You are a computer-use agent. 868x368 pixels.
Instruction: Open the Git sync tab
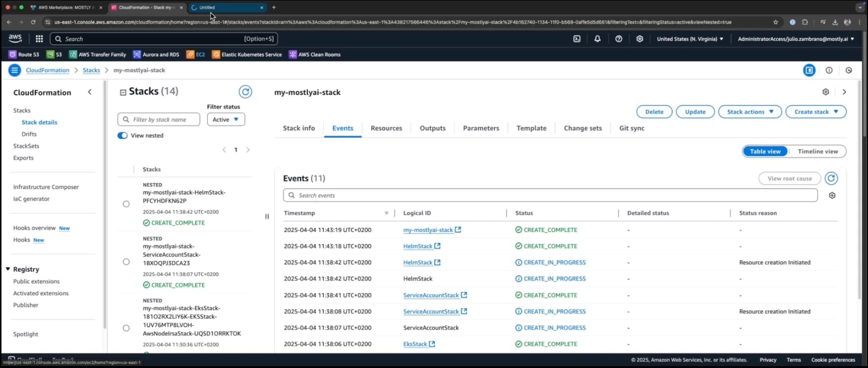(631, 128)
